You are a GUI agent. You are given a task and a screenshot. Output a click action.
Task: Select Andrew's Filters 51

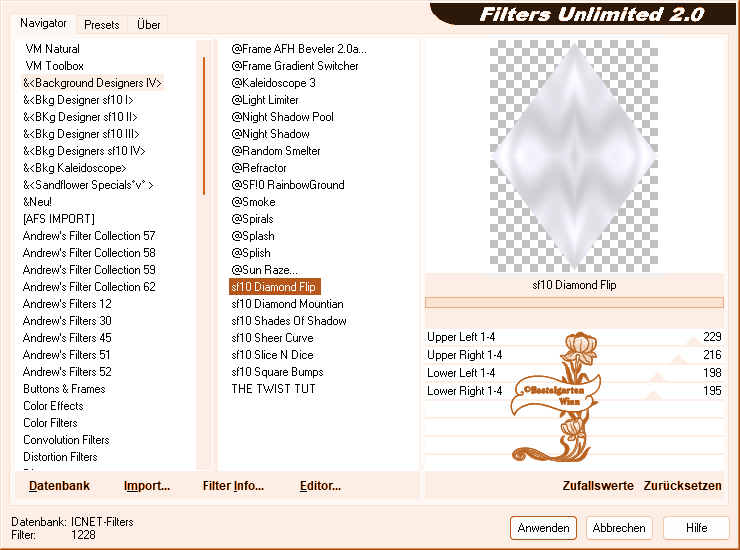[x=67, y=355]
